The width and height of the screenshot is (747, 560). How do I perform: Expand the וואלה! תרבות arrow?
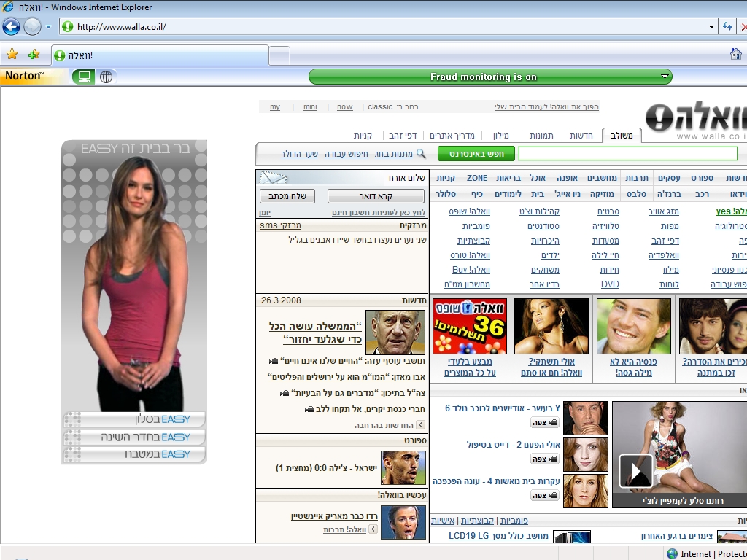pyautogui.click(x=373, y=529)
